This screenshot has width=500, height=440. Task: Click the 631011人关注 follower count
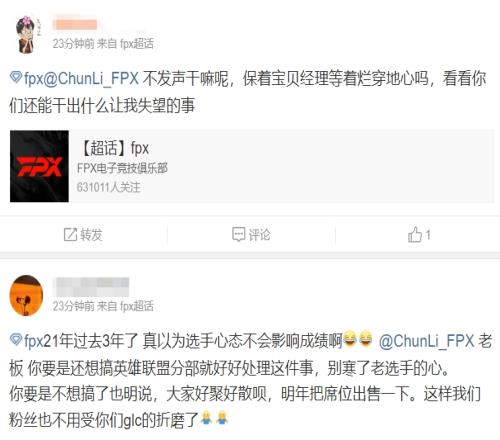point(108,187)
